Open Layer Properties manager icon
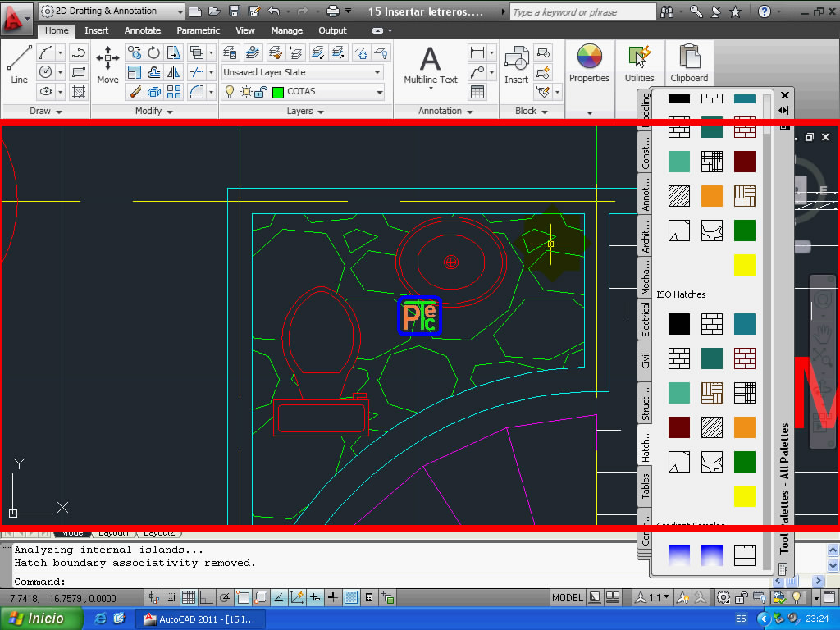The height and width of the screenshot is (630, 840). (231, 52)
